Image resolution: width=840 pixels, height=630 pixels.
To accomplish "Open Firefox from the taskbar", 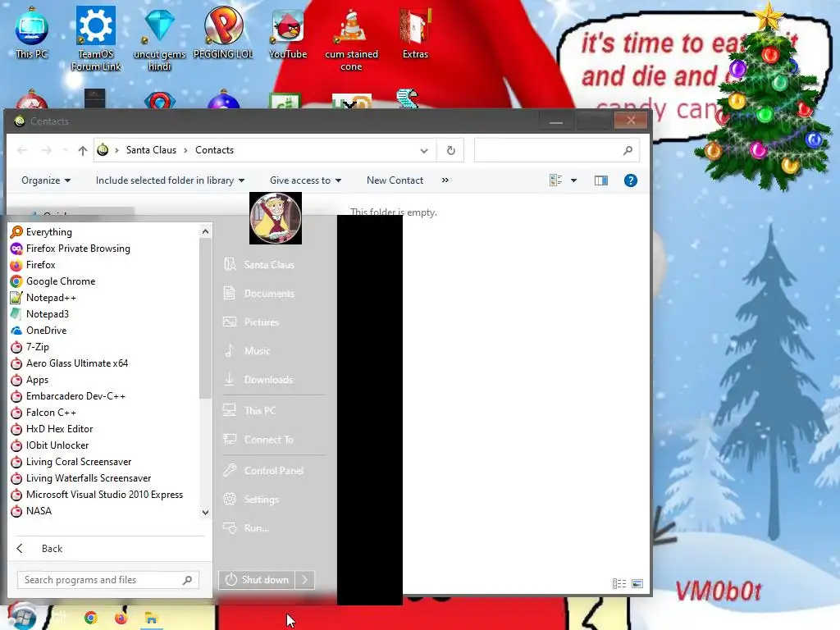I will pos(121,618).
